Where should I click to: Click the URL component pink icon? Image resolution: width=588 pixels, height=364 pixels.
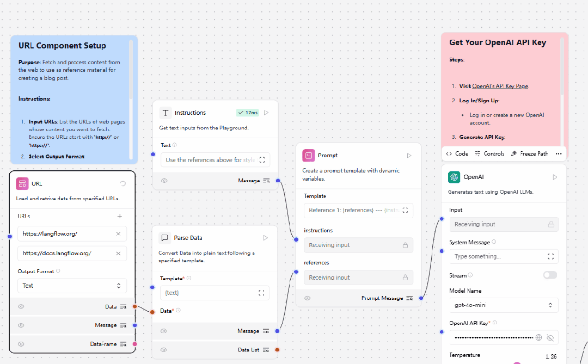[22, 184]
